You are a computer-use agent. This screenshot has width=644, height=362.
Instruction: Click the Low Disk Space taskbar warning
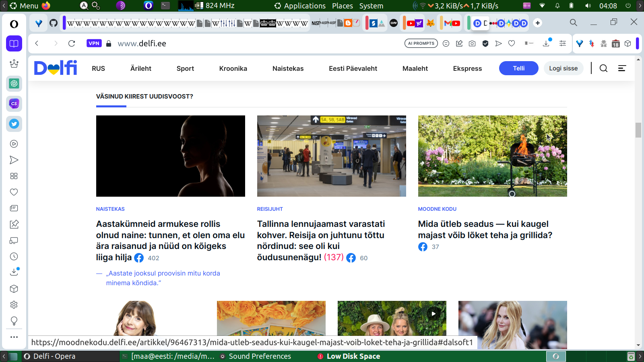point(349,356)
